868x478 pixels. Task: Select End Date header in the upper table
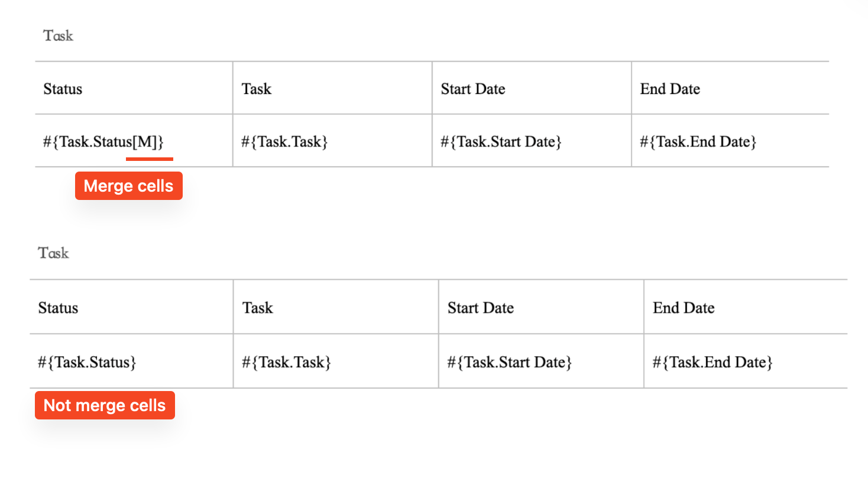pyautogui.click(x=669, y=89)
